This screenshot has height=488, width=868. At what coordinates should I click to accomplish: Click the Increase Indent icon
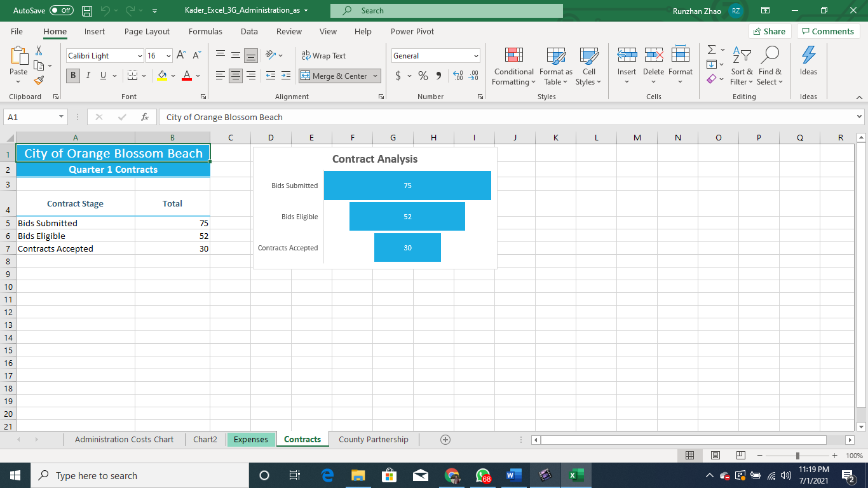click(286, 76)
